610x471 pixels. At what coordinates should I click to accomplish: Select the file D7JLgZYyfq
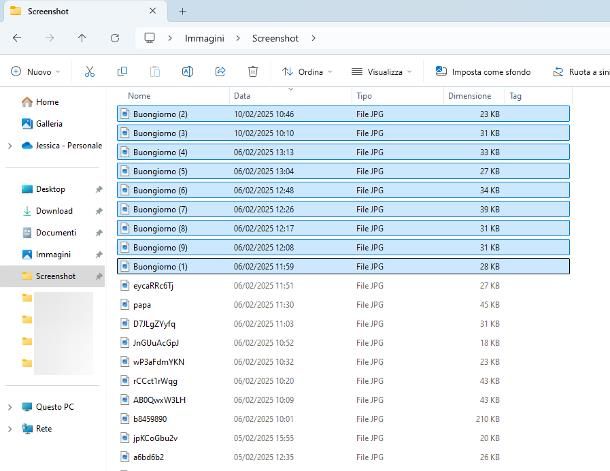coord(343,324)
